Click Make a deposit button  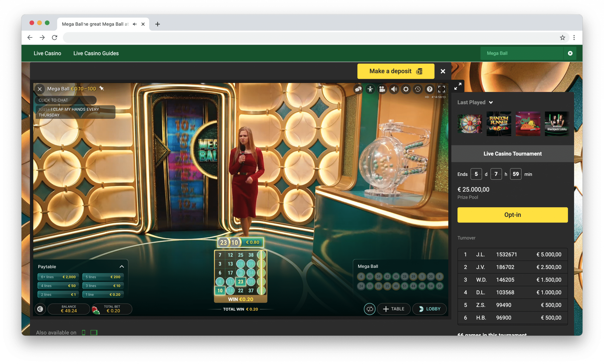(396, 71)
